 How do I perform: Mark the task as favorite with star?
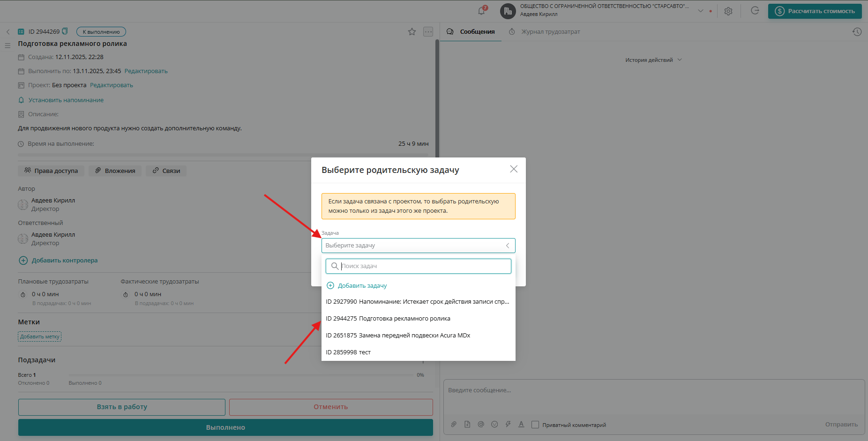tap(412, 32)
